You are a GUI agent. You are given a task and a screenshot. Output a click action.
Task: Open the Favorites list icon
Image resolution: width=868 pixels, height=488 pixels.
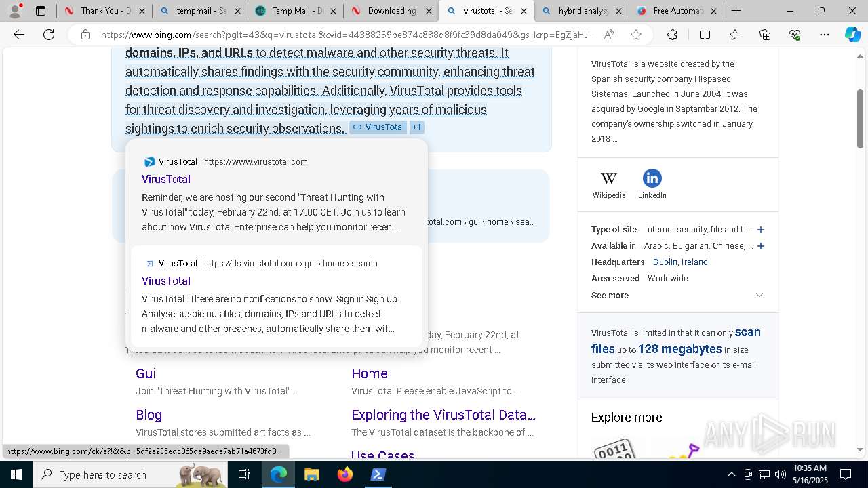[735, 35]
